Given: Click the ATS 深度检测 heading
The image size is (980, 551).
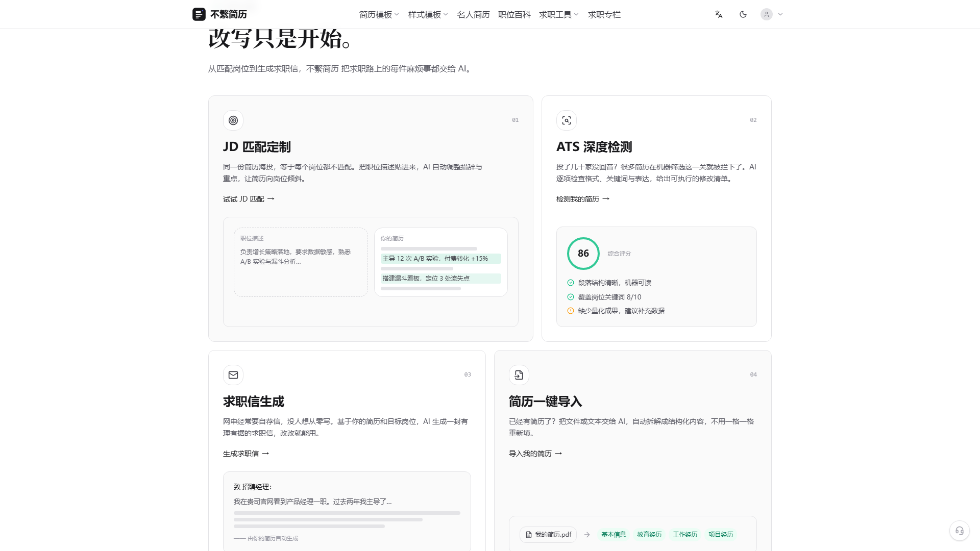Looking at the screenshot, I should [594, 147].
